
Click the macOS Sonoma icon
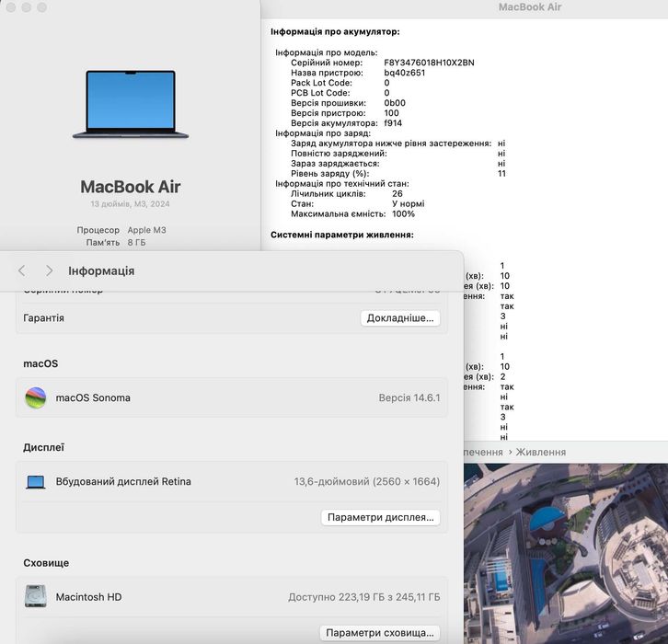(x=35, y=397)
